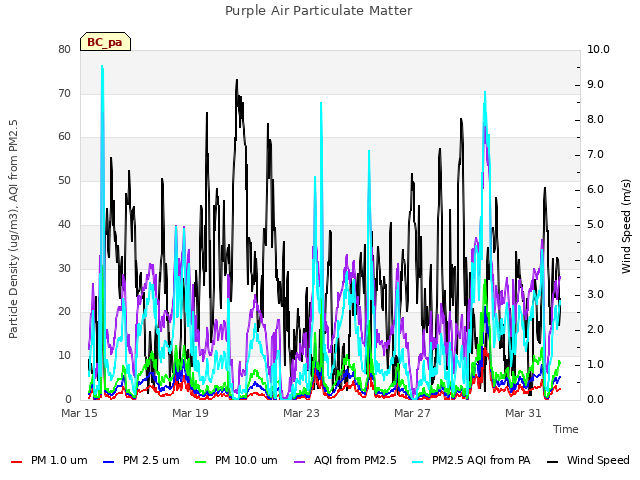
Task: Click the red PM 1.0 um legend swatch
Action: point(16,461)
